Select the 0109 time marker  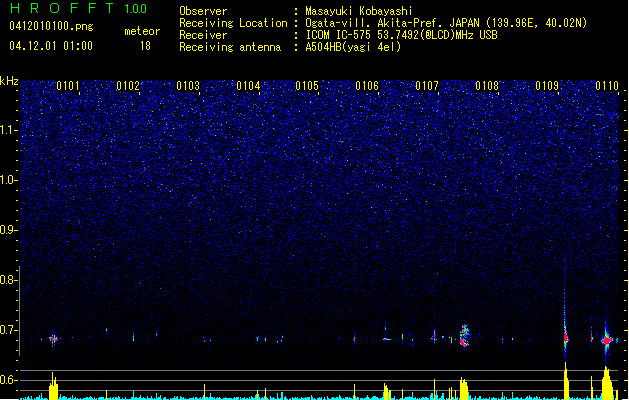tap(547, 86)
